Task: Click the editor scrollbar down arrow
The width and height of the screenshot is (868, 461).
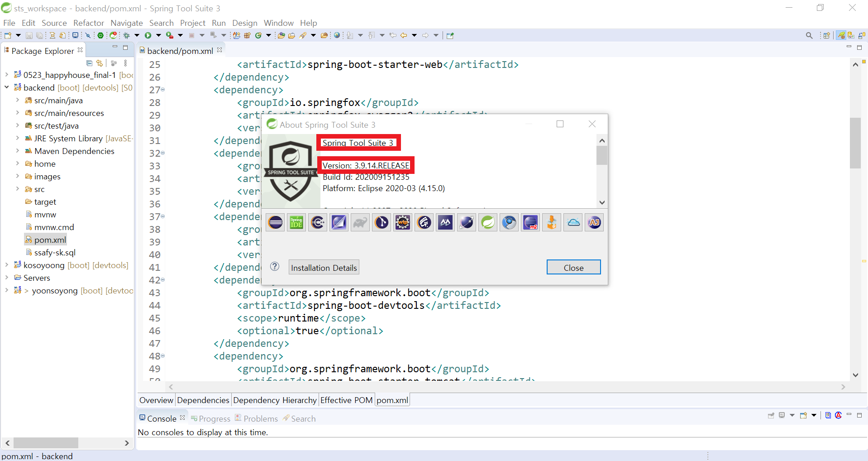Action: click(x=855, y=375)
